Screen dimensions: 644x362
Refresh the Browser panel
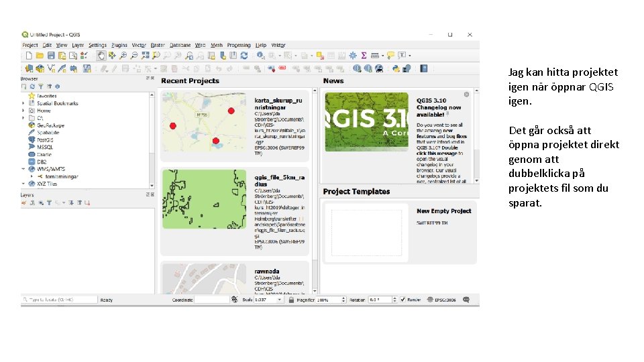click(x=32, y=86)
